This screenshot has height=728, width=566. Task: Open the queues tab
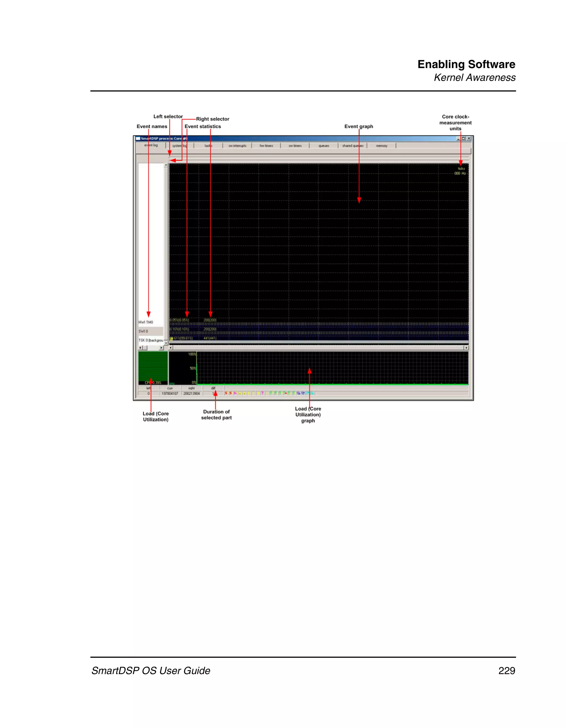[323, 146]
